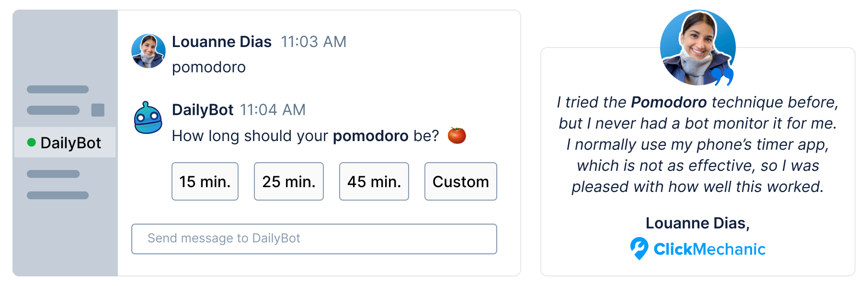This screenshot has width=868, height=286.
Task: Click the blue quotation mark icon
Action: click(x=722, y=76)
